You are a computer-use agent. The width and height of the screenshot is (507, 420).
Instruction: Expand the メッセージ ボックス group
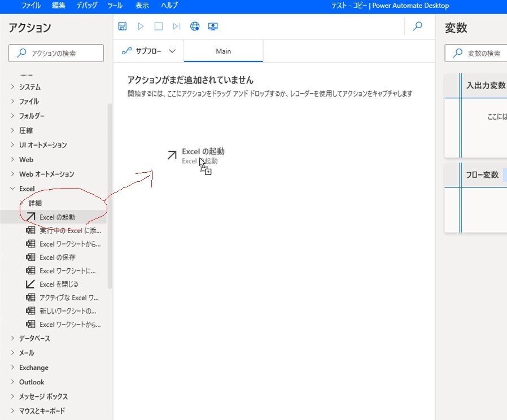(x=12, y=396)
